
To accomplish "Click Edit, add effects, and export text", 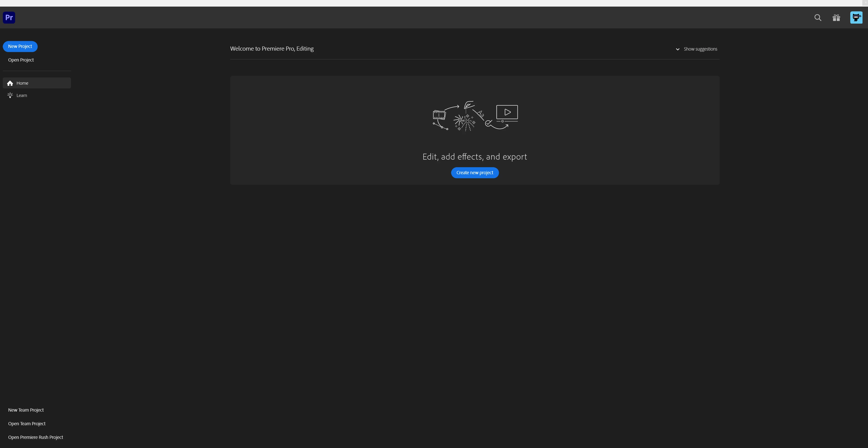I will [x=474, y=157].
